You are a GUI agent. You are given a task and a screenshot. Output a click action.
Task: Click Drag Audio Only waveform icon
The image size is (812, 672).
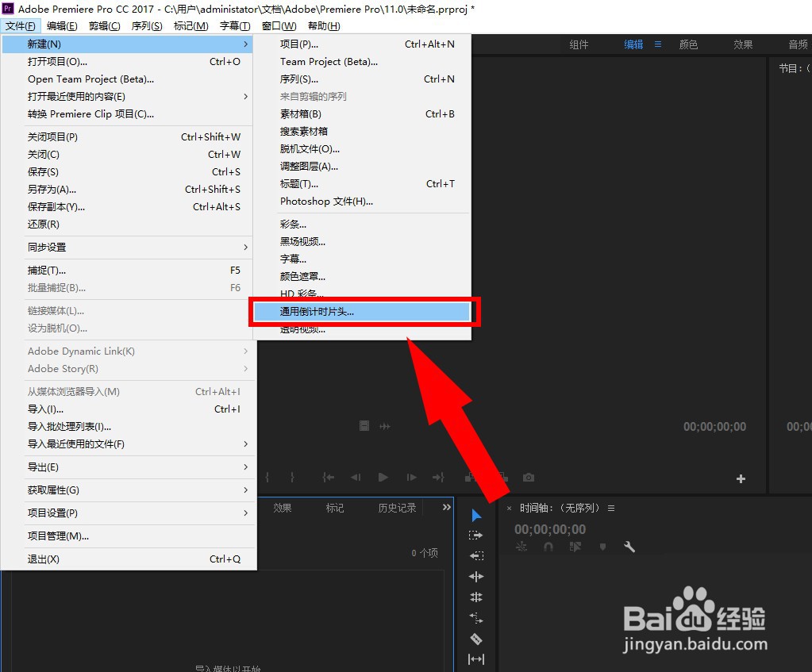385,426
